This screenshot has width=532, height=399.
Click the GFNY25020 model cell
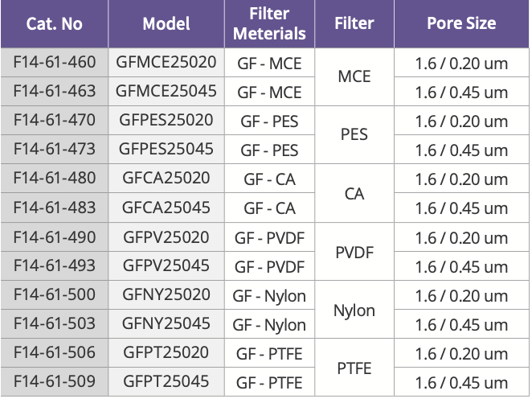point(166,294)
